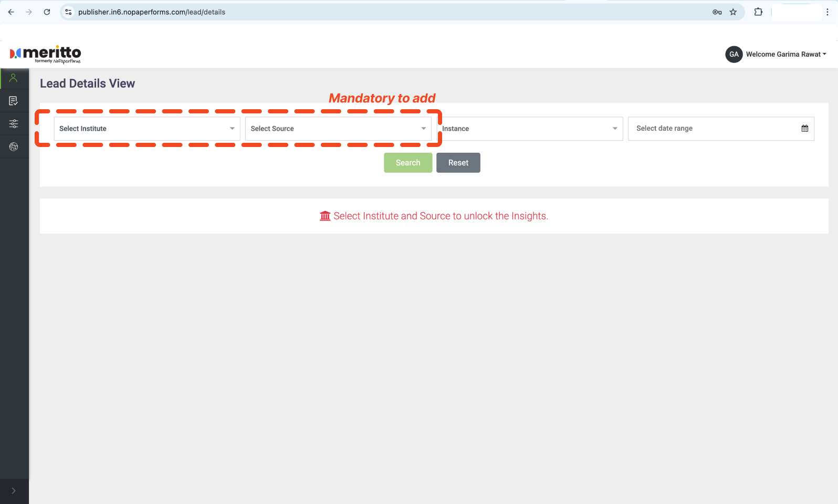The width and height of the screenshot is (838, 504).
Task: Open browser extensions puzzle icon
Action: pos(758,12)
